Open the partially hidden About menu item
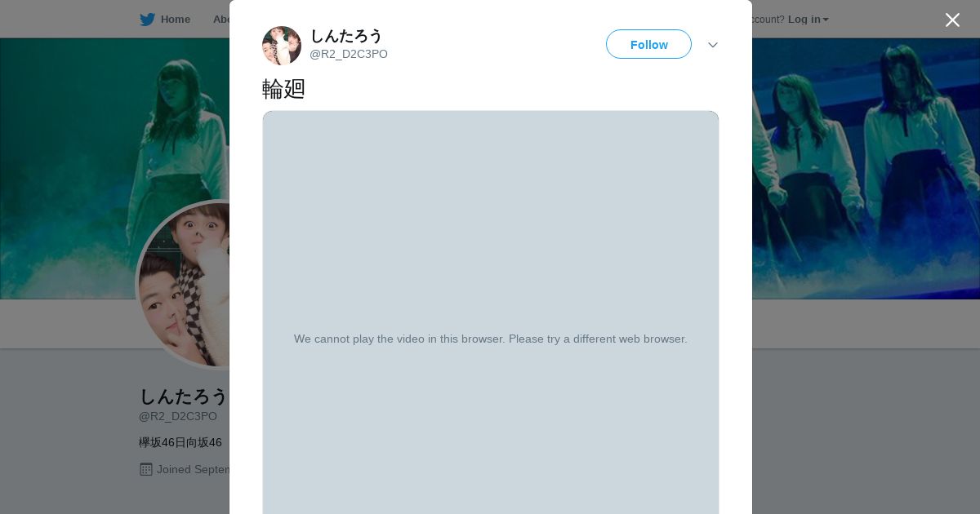The height and width of the screenshot is (514, 980). point(220,20)
